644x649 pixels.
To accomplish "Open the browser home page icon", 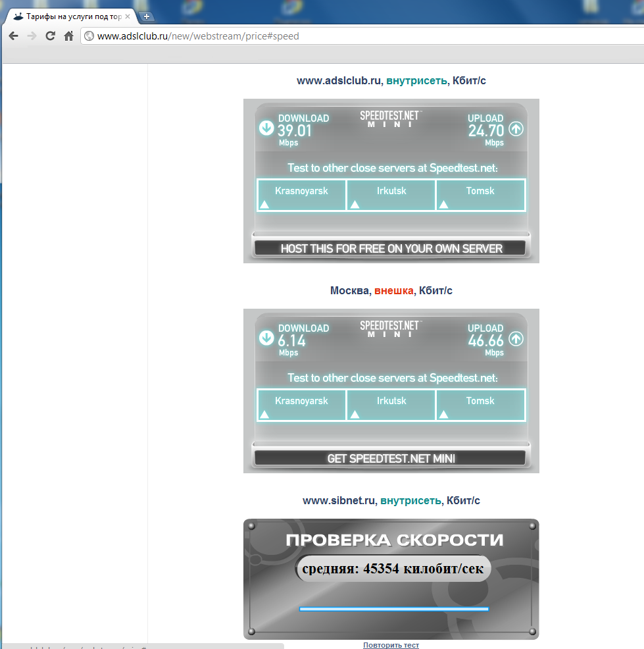I will (68, 36).
